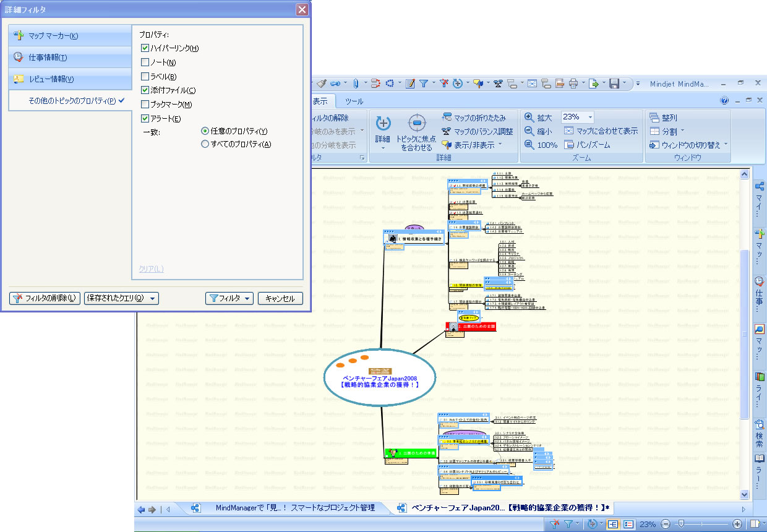Click zoom minus button in status bar
Viewport: 767px width, 532px height.
[x=666, y=524]
